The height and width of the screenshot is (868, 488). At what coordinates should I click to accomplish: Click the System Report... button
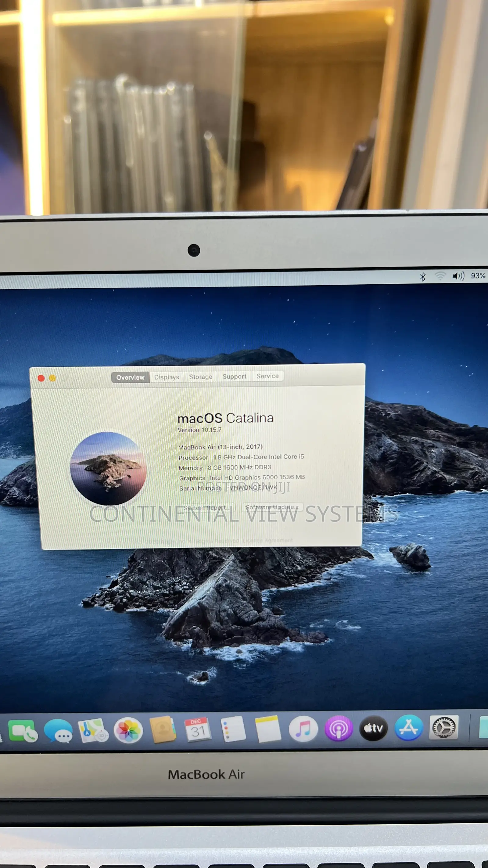click(x=207, y=508)
